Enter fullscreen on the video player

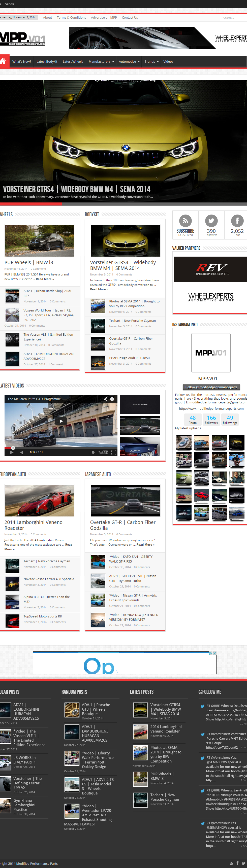tap(114, 452)
